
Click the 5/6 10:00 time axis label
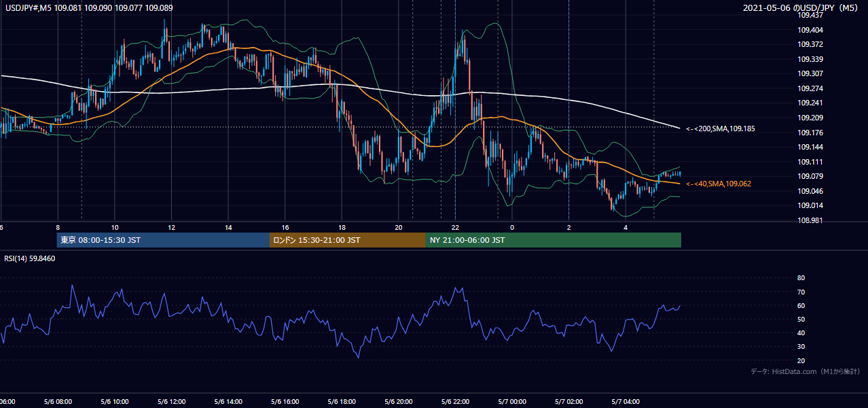(x=114, y=402)
